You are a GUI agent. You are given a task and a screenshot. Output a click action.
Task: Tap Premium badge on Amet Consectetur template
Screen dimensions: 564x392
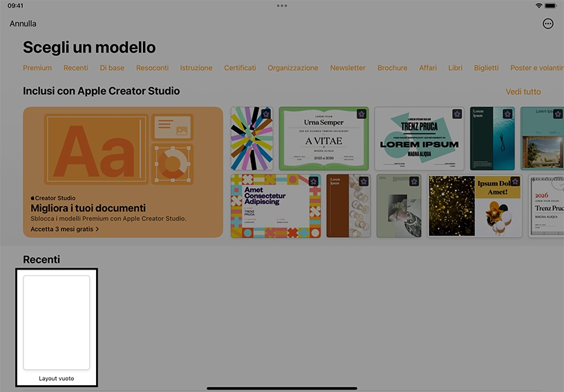[x=313, y=182]
